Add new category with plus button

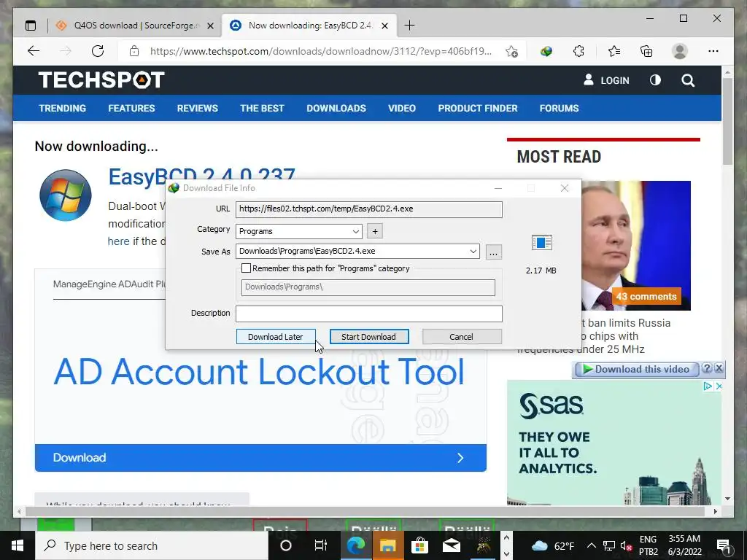tap(375, 231)
